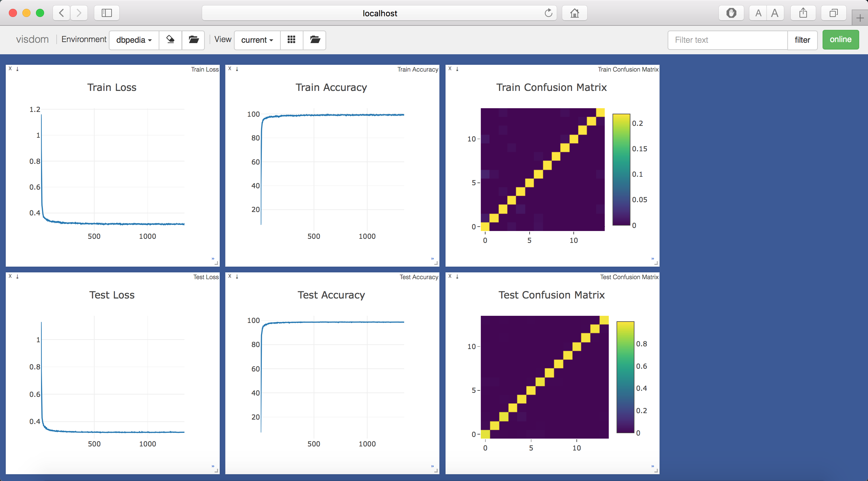Open the dbpedia environment dropdown
Viewport: 868px width, 481px height.
134,40
